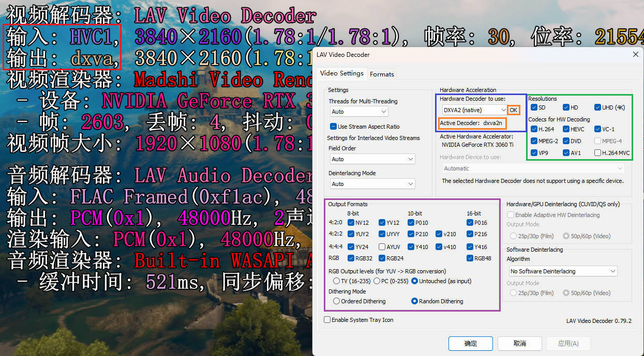Toggle v410 output format checkbox

[x=439, y=247]
